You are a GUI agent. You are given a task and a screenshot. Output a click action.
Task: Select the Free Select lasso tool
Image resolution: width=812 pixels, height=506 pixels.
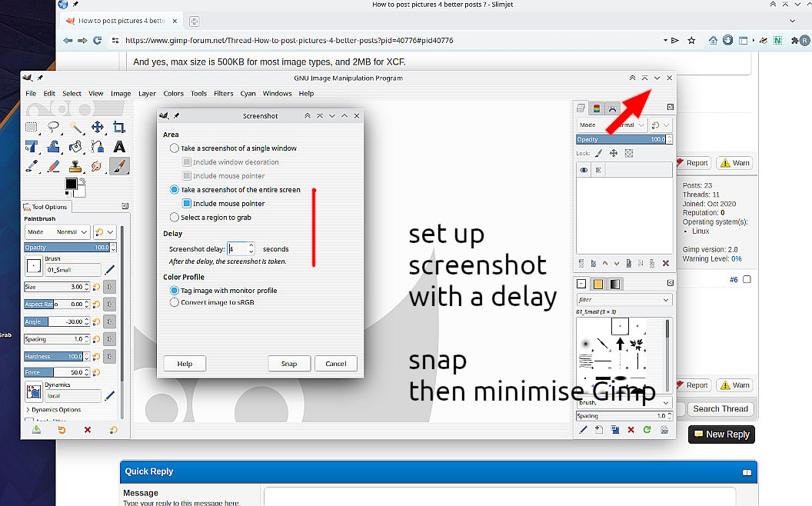coord(53,128)
